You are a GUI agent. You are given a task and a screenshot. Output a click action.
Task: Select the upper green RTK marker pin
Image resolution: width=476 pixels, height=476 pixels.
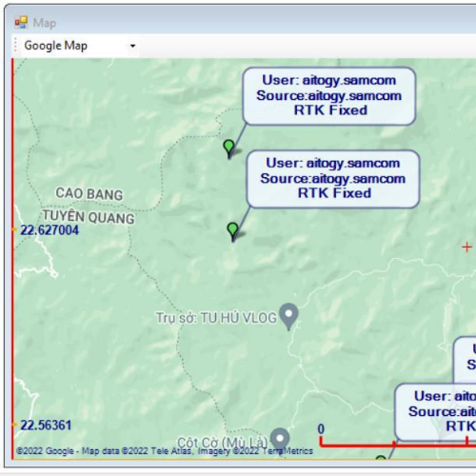(228, 149)
